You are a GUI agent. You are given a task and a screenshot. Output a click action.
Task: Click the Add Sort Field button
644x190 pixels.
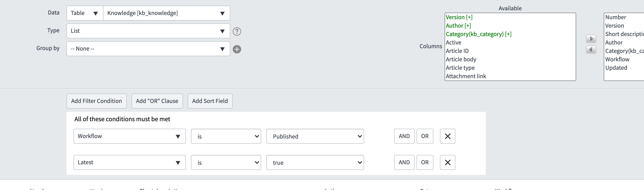(210, 101)
